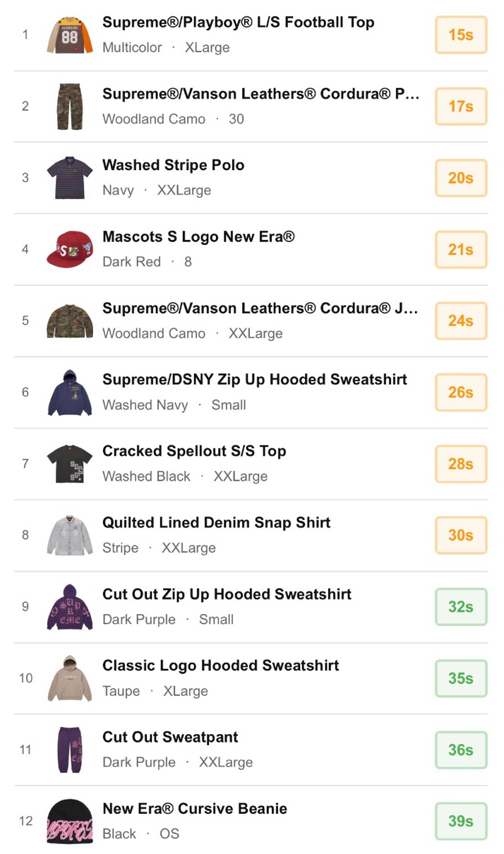This screenshot has width=504, height=854.
Task: Click the Cursive Beanie product image
Action: pyautogui.click(x=70, y=821)
